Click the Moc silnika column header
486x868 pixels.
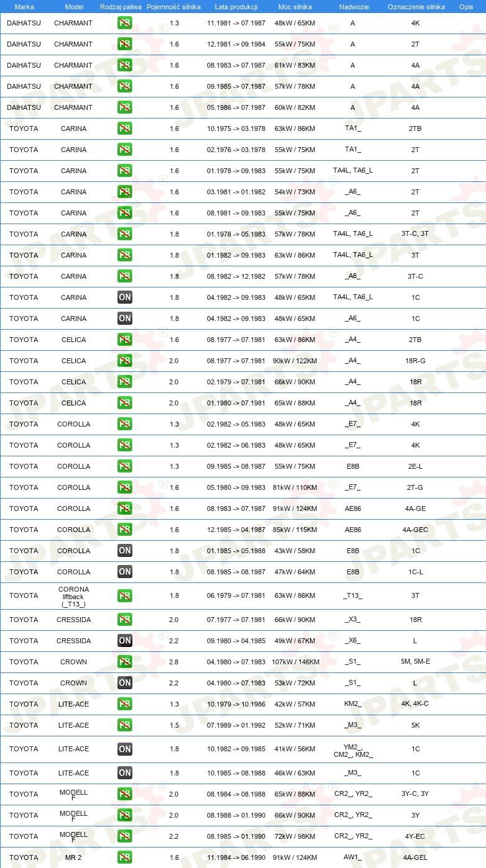[295, 7]
